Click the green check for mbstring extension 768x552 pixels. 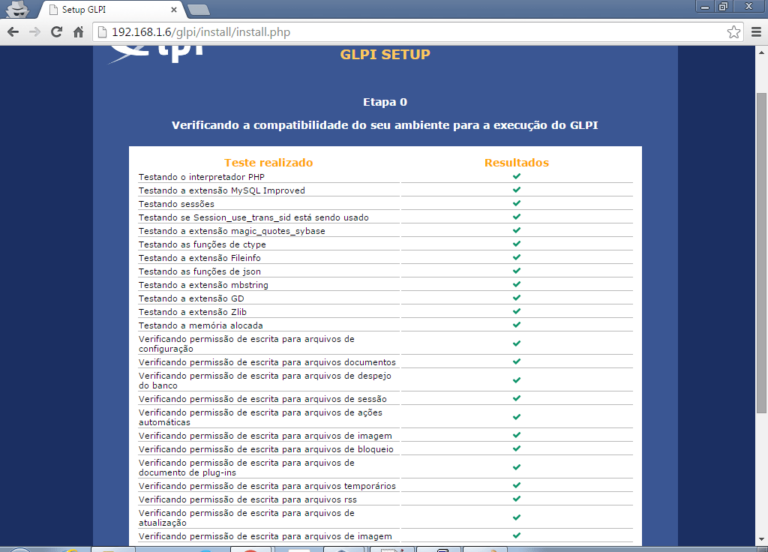tap(517, 284)
